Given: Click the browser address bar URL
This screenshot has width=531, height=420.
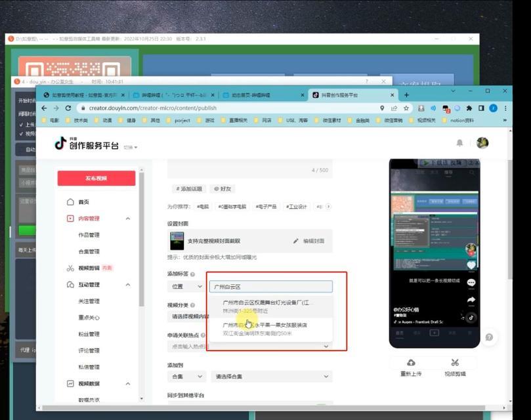Looking at the screenshot, I should coord(152,108).
